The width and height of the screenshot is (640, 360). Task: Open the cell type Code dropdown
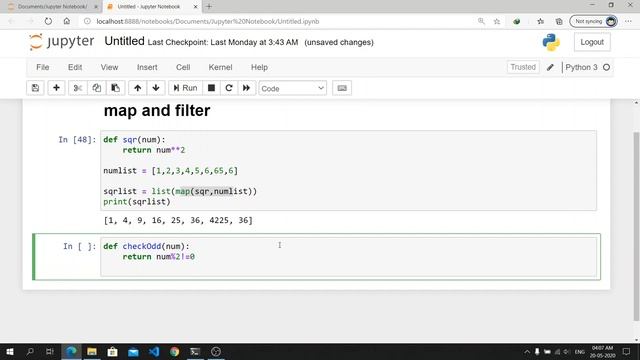(x=293, y=88)
